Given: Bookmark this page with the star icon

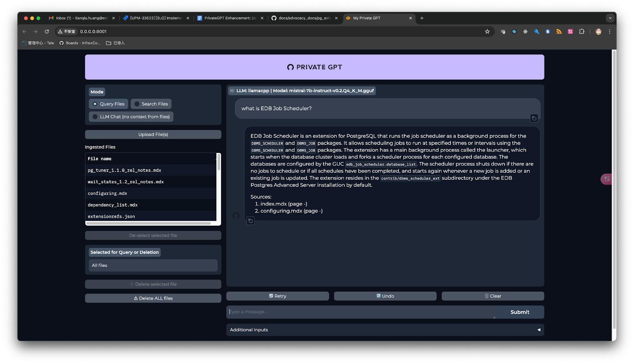Looking at the screenshot, I should 487,32.
